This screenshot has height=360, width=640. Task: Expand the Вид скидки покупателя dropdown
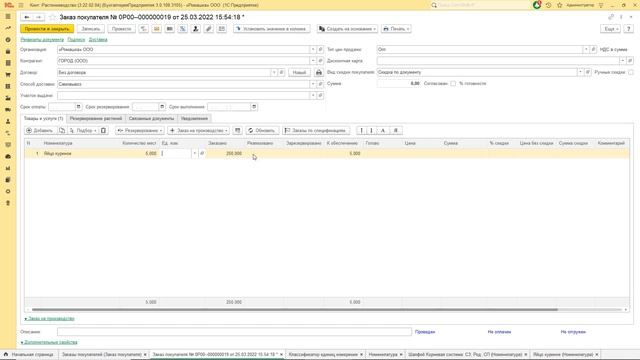click(580, 72)
